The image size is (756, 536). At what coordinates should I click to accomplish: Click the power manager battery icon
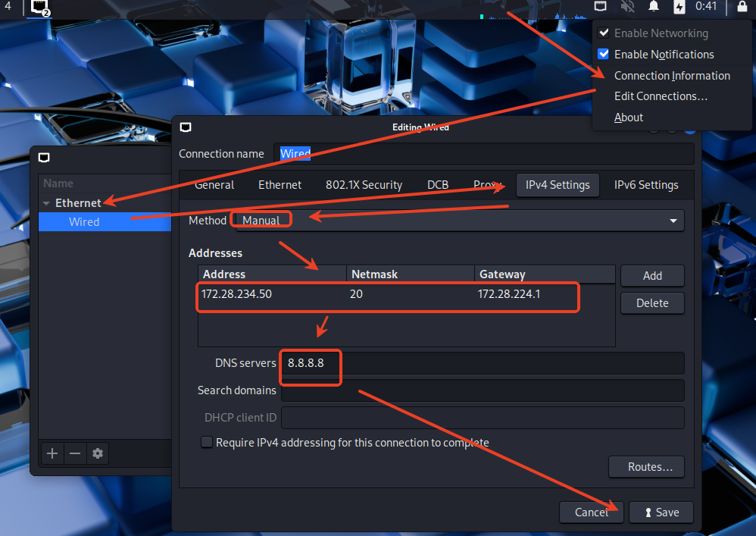(x=679, y=7)
